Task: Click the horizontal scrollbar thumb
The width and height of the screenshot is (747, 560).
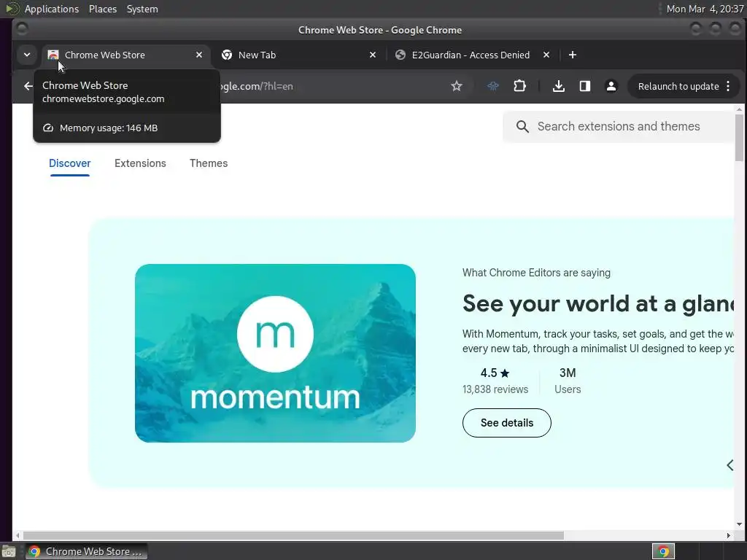Action: click(x=293, y=536)
